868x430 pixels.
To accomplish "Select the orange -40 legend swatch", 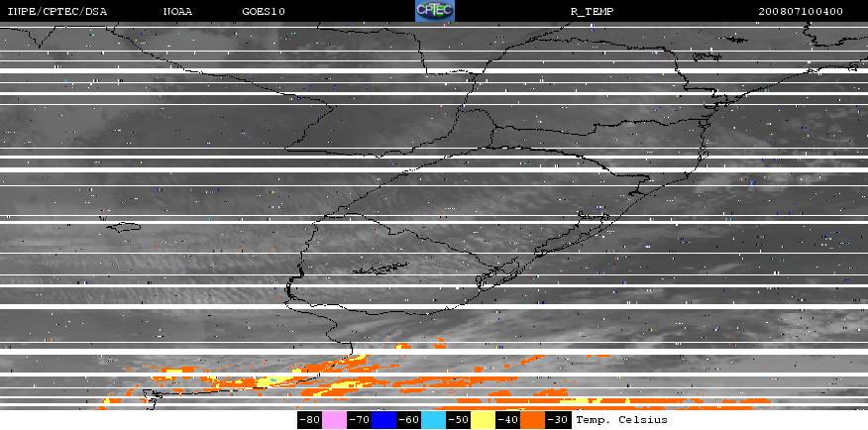I will click(532, 420).
